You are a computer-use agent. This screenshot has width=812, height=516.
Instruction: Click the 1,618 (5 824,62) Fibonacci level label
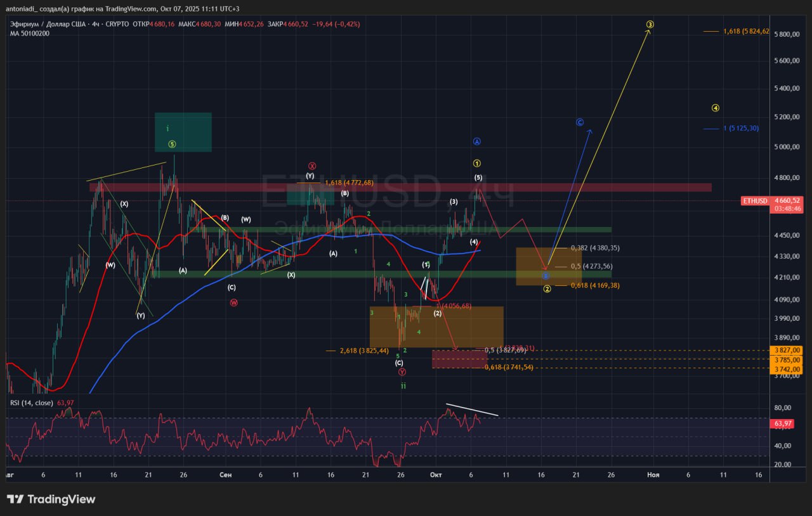pyautogui.click(x=746, y=31)
